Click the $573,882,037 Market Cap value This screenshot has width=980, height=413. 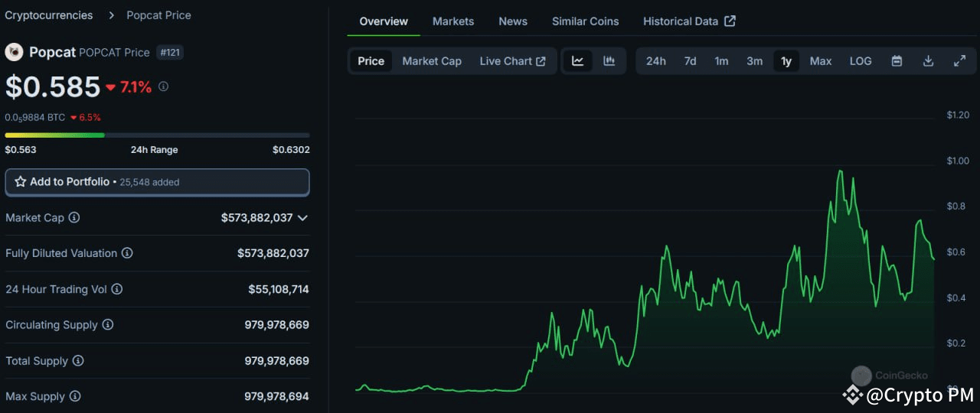click(256, 218)
